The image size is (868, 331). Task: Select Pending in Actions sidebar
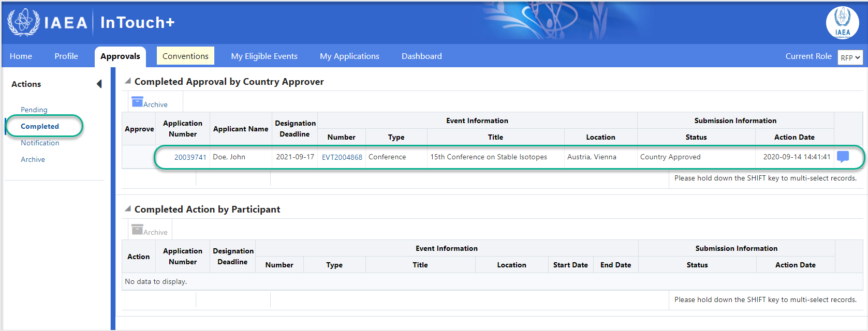tap(34, 110)
